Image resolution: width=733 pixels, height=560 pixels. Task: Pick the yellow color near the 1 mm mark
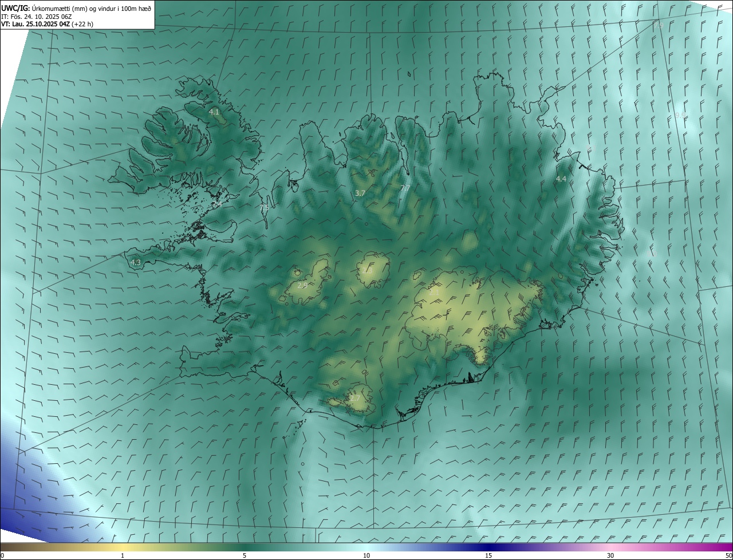123,547
